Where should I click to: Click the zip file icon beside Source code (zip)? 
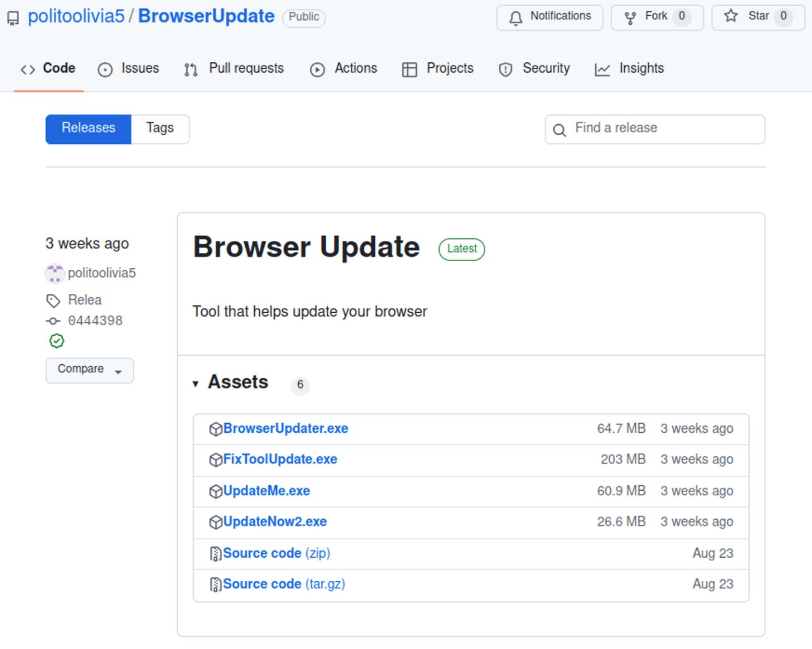[216, 554]
